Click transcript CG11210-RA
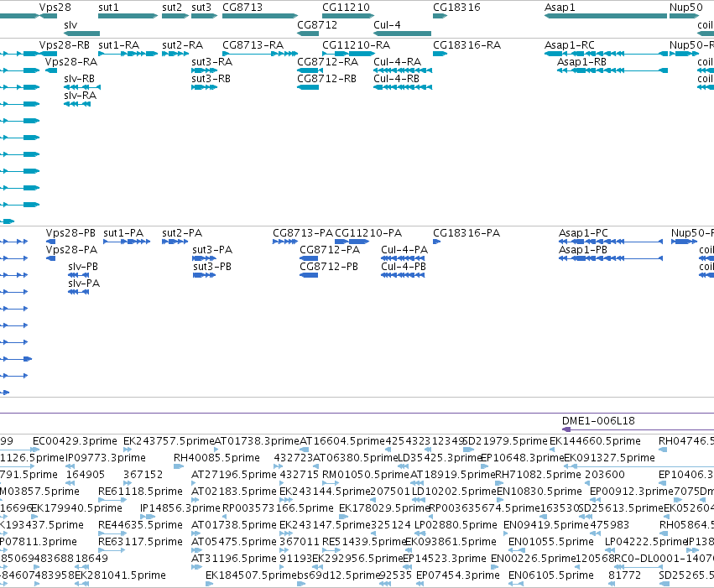The width and height of the screenshot is (714, 588). coord(356,45)
